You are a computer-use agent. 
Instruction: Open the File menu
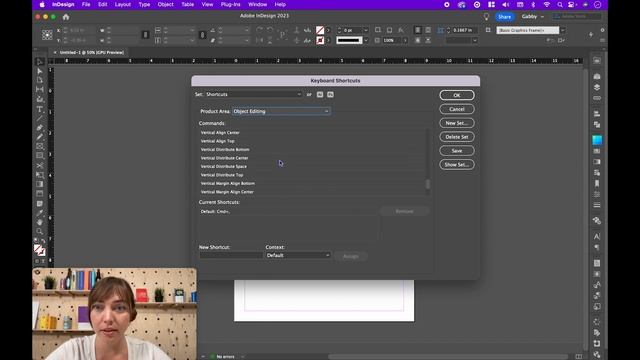point(86,4)
